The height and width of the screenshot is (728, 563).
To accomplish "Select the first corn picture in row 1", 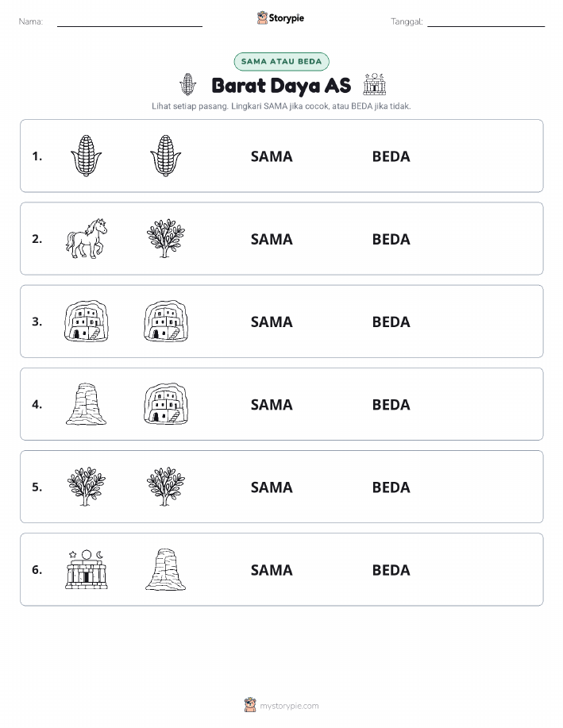I will (x=86, y=156).
